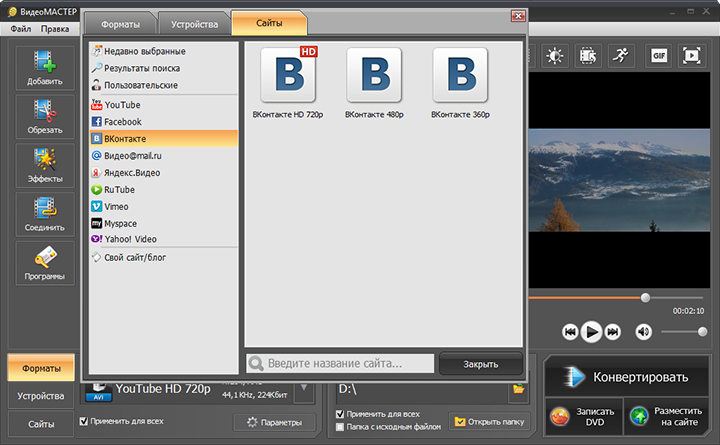Viewport: 720px width, 445px height.
Task: Click the Закрыть button
Action: (x=481, y=364)
